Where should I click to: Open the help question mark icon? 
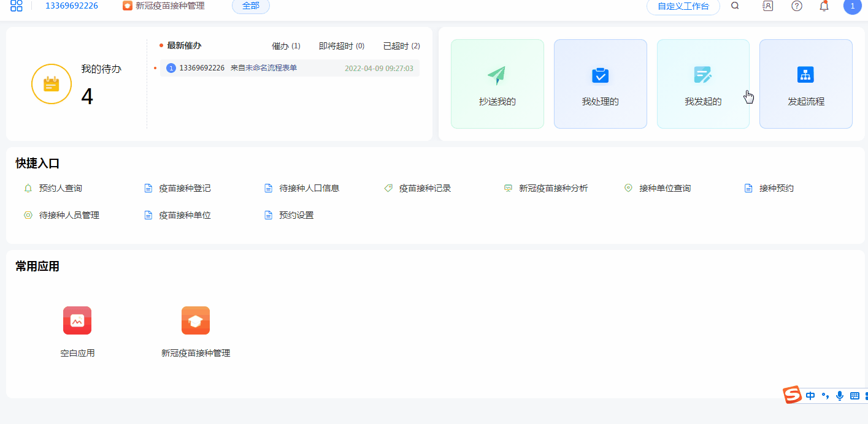(x=797, y=6)
